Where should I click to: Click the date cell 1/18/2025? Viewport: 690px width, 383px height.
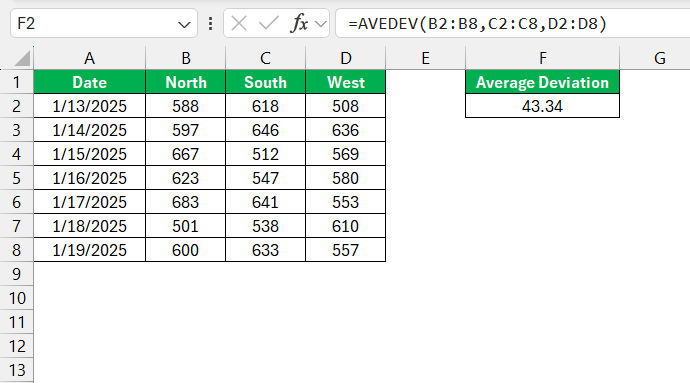tap(89, 226)
